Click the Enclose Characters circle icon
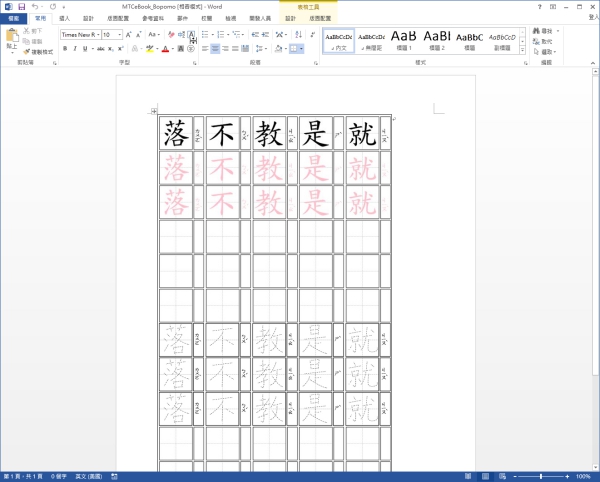 [x=191, y=49]
